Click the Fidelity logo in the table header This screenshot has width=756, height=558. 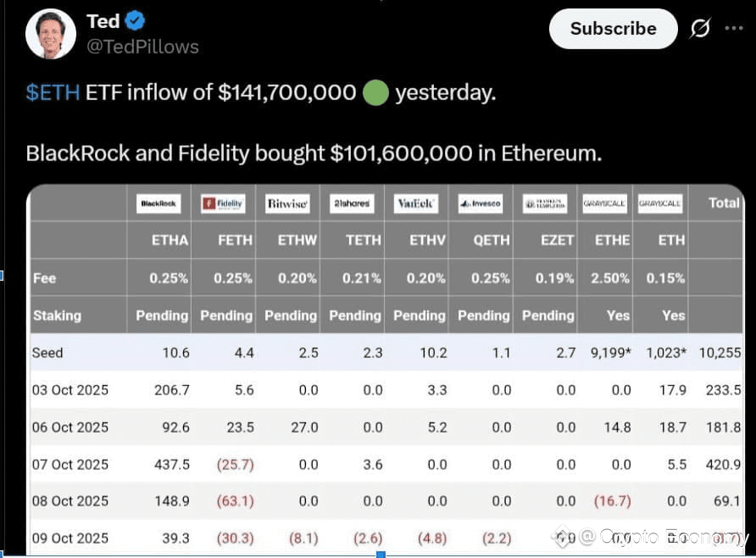pyautogui.click(x=223, y=204)
